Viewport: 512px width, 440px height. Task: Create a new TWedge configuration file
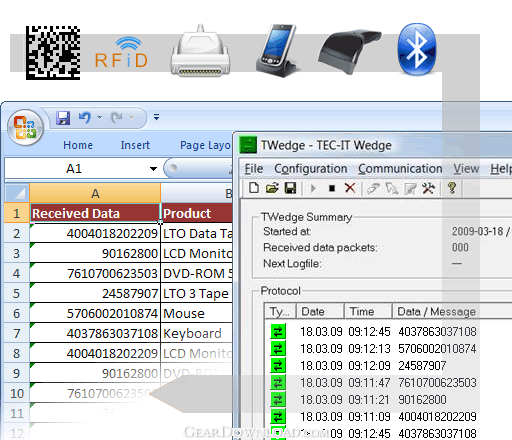point(254,188)
